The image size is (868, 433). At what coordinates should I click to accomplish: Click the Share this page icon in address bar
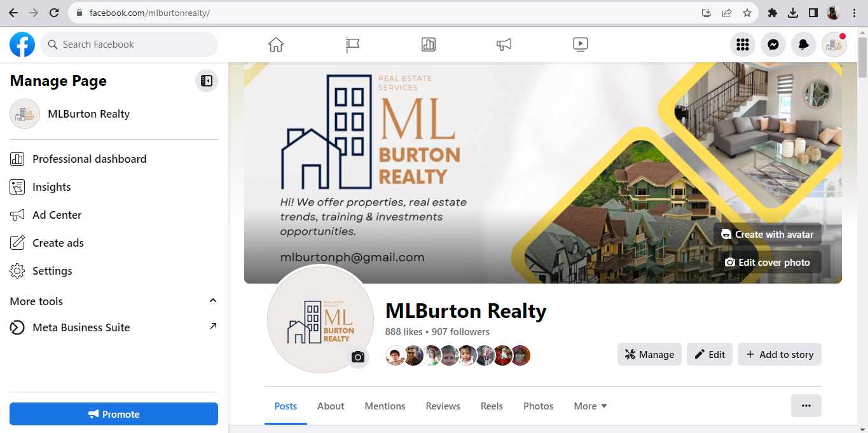point(727,13)
